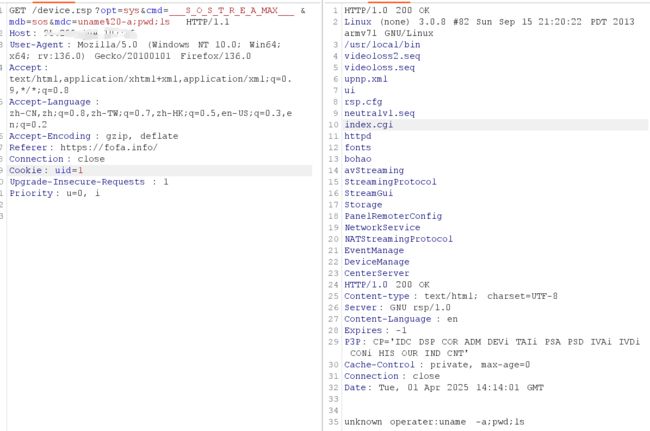
Task: Select the /usr/local/bin path line
Action: (x=382, y=45)
